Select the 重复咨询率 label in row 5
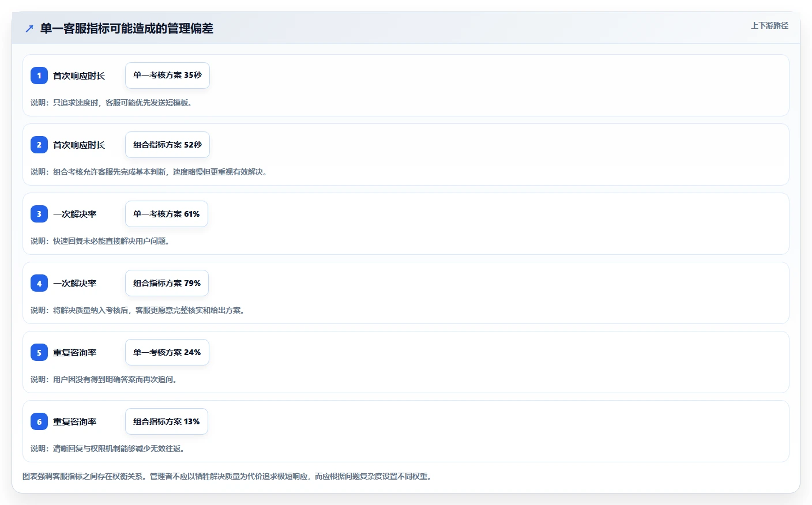Screen dimensions: 812x505 (75, 352)
